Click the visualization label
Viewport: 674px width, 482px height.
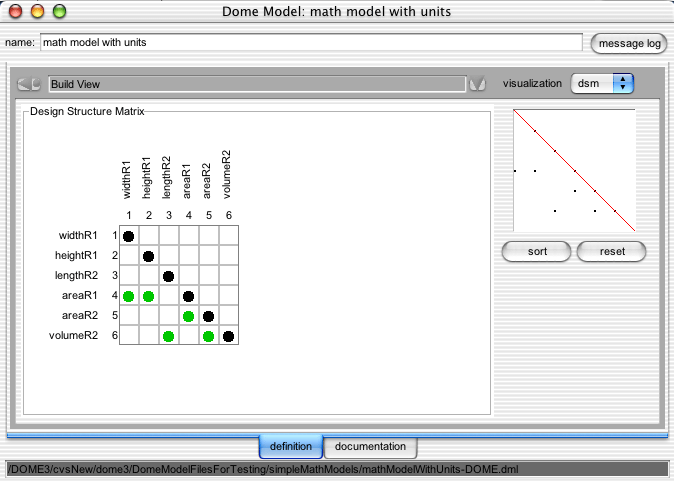click(532, 83)
